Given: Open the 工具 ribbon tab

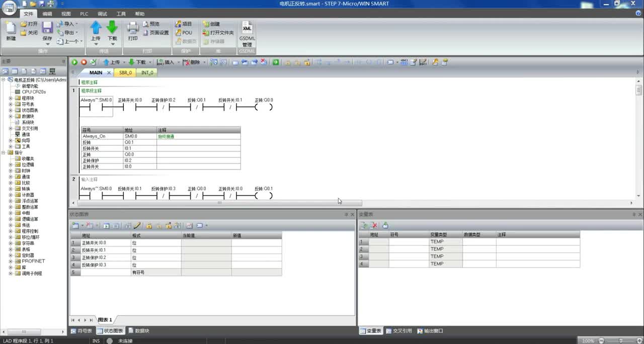Looking at the screenshot, I should (x=121, y=14).
